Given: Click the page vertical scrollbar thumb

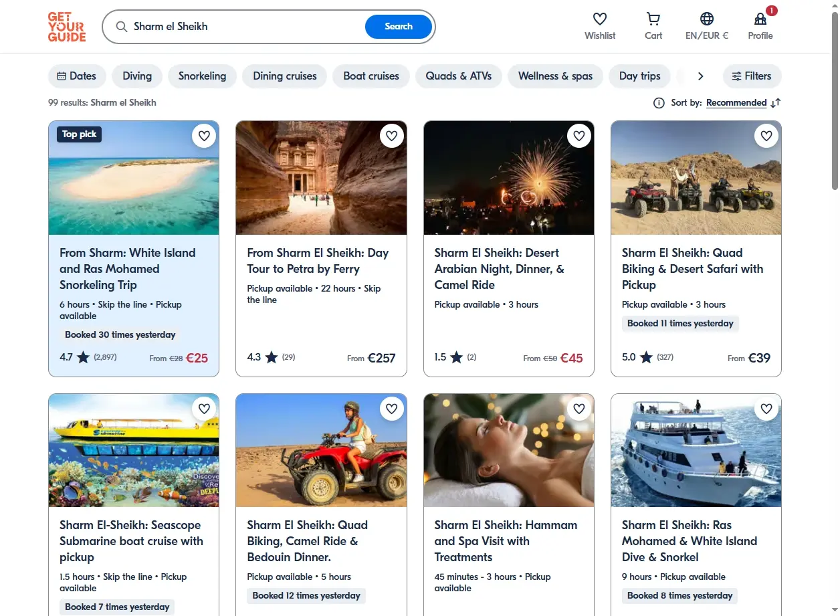Looking at the screenshot, I should [834, 100].
